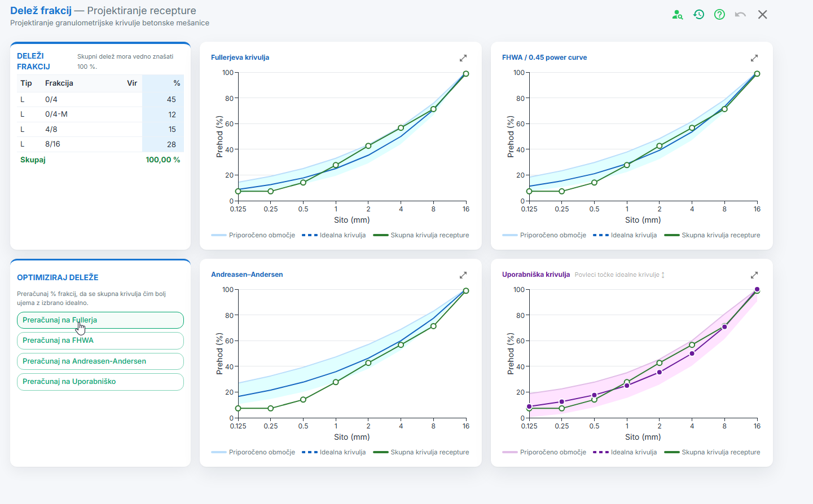The width and height of the screenshot is (813, 504).
Task: Select Preračunaj na Andreasen-Andersen
Action: click(x=100, y=361)
